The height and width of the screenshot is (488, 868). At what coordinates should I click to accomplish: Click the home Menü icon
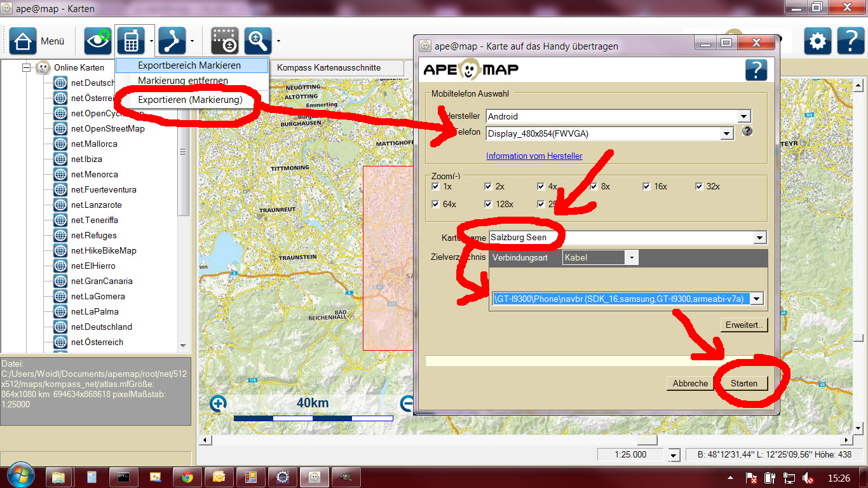[x=23, y=41]
